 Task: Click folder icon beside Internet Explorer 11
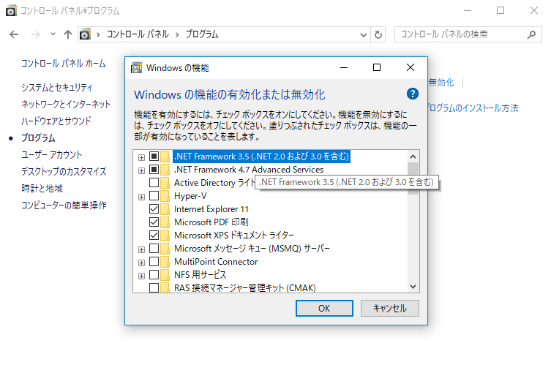165,209
